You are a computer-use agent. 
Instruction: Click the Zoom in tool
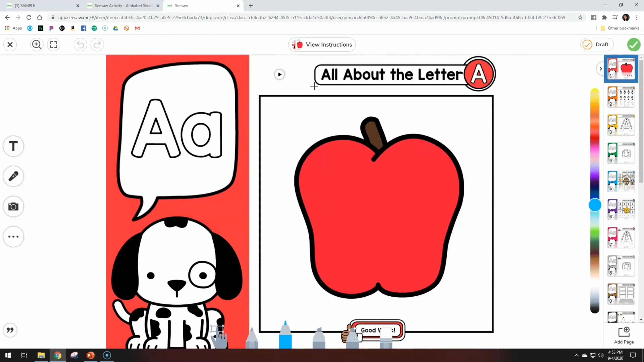(x=37, y=44)
